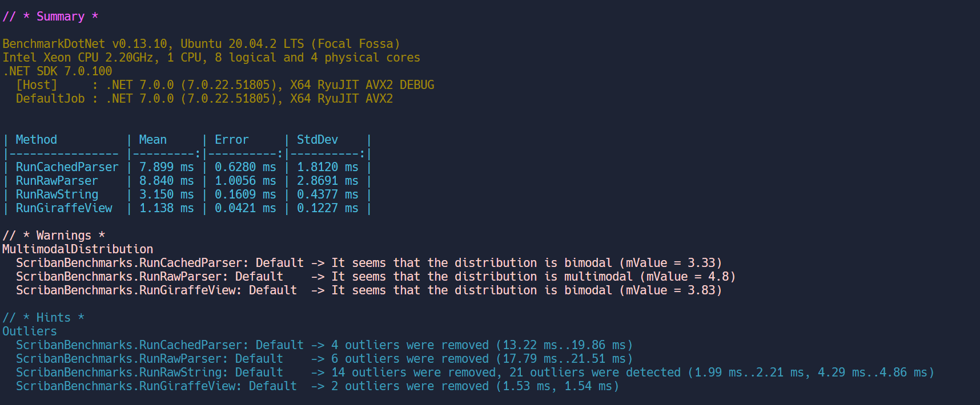Click the StdDev column header
The image size is (980, 405).
point(317,140)
